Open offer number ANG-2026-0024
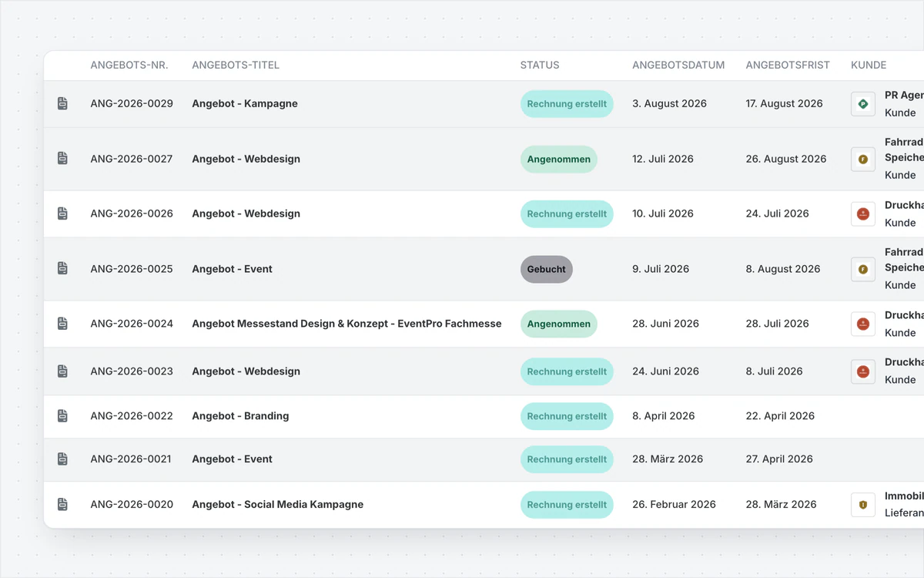This screenshot has width=924, height=578. [x=132, y=324]
